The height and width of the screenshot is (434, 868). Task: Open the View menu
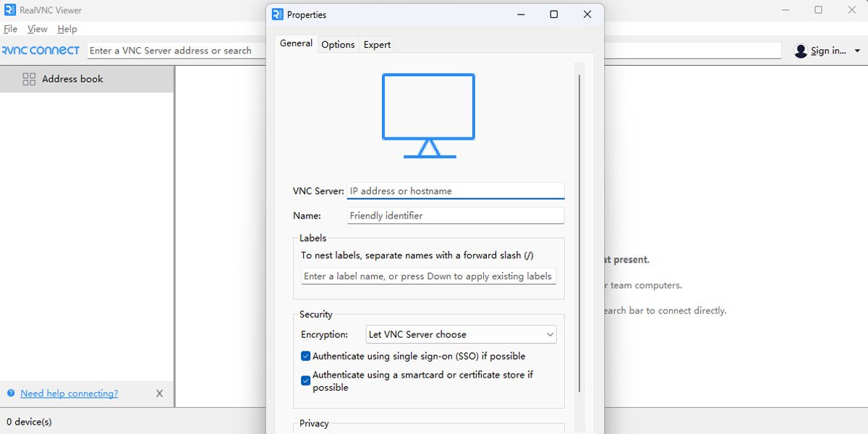(38, 29)
